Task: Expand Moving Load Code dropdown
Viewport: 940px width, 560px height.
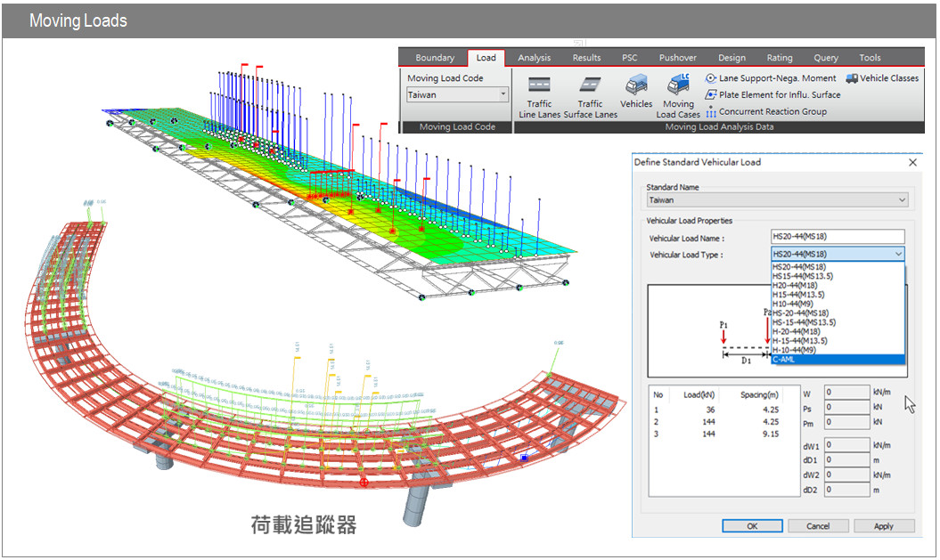Action: 503,94
